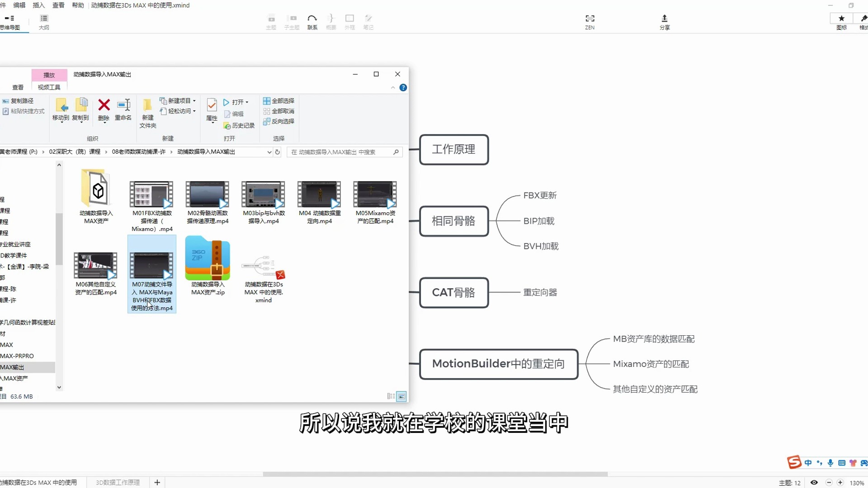868x488 pixels.
Task: Click the Rename (重命名) icon
Action: (123, 105)
